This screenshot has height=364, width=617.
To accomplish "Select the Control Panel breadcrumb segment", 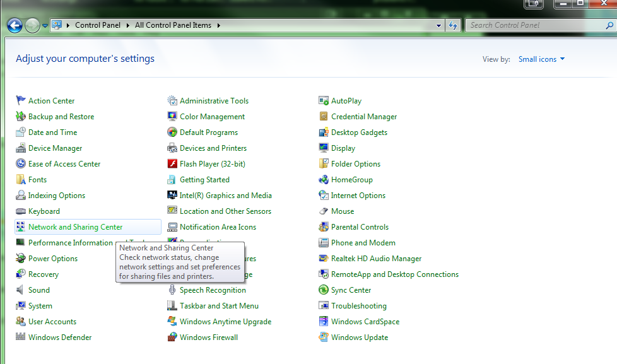I will pos(98,25).
